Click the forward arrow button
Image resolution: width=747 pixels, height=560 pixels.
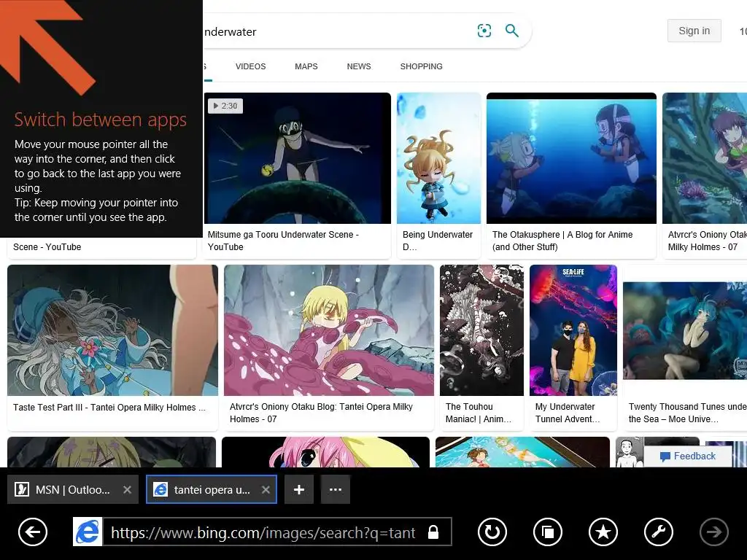click(713, 532)
